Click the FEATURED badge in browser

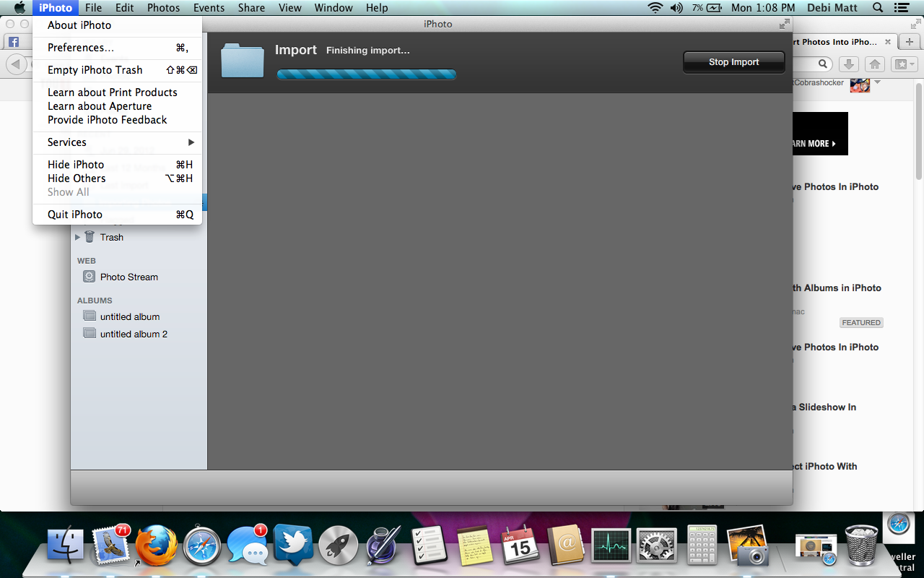pos(861,322)
